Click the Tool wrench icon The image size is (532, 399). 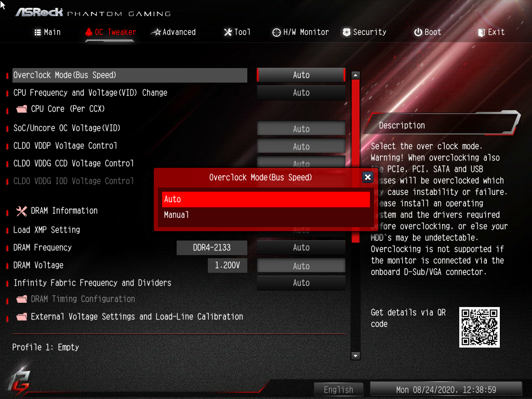pos(228,32)
